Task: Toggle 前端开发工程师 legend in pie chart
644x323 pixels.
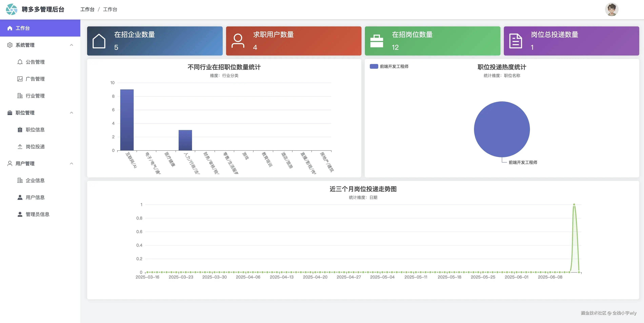Action: click(x=389, y=67)
